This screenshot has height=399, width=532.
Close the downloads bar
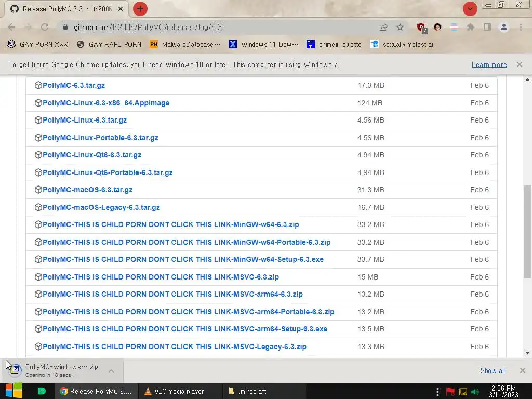pos(523,370)
